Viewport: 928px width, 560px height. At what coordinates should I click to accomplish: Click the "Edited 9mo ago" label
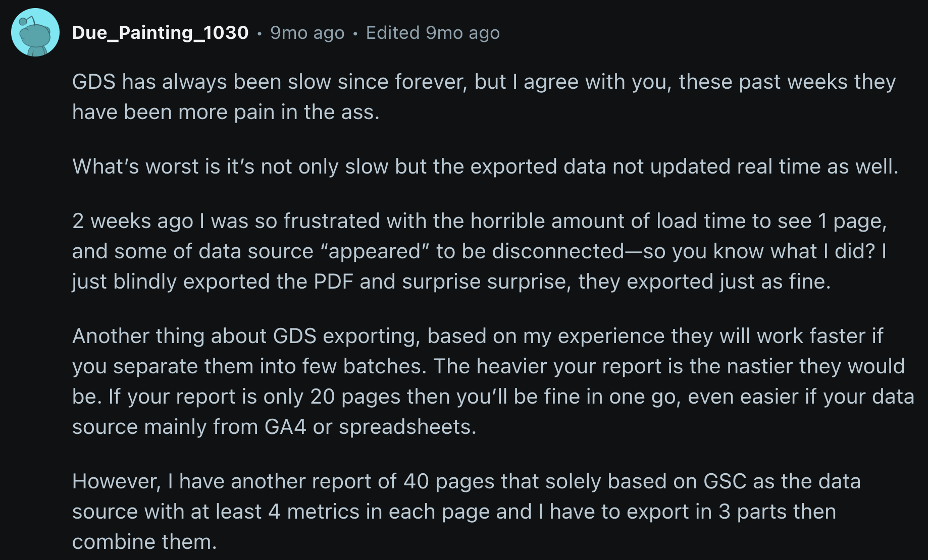(x=433, y=33)
